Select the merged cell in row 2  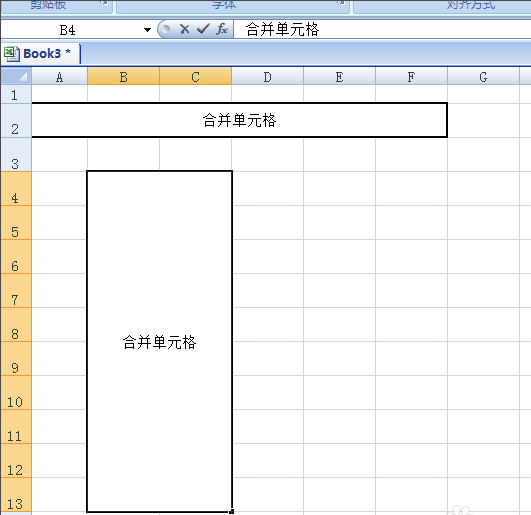(x=239, y=120)
